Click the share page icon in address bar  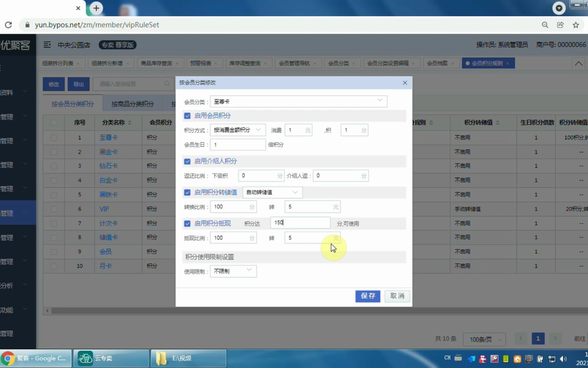point(560,25)
